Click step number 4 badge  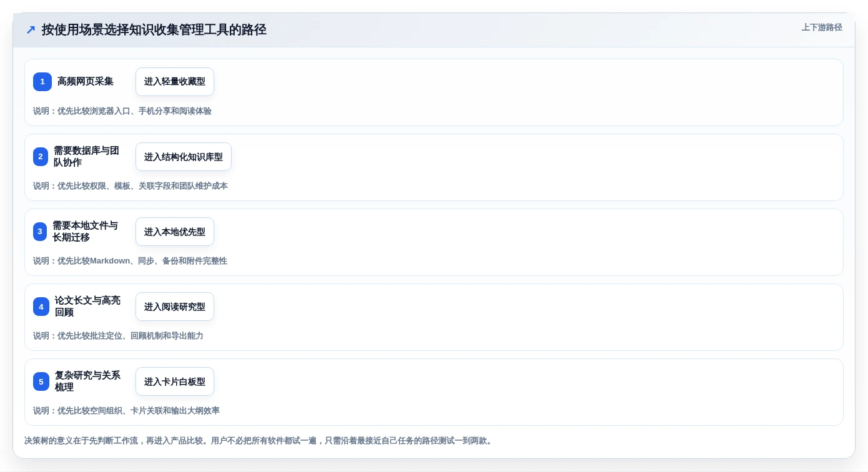(41, 307)
